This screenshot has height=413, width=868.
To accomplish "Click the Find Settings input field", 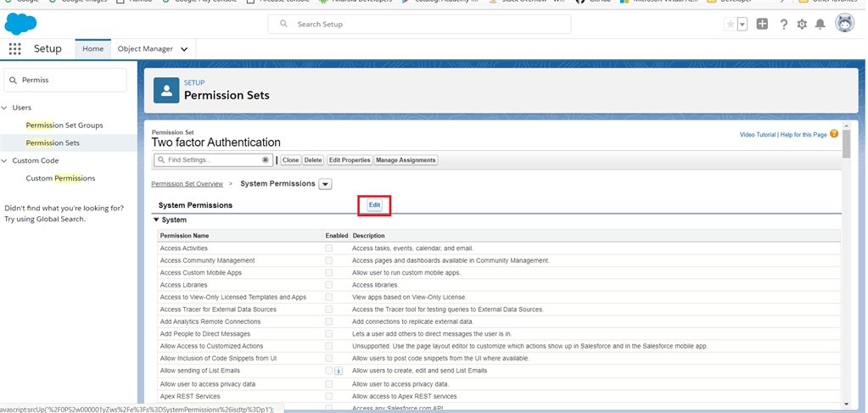I will (x=212, y=160).
